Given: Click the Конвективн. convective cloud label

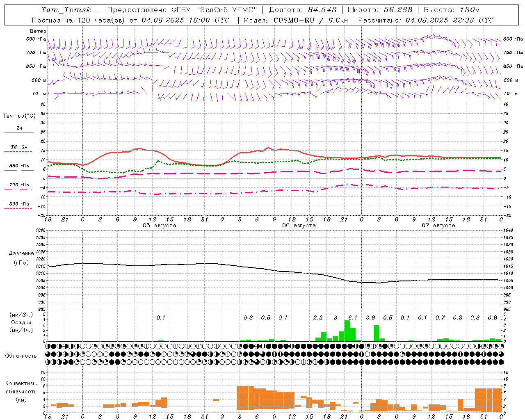Looking at the screenshot, I should pyautogui.click(x=21, y=383).
